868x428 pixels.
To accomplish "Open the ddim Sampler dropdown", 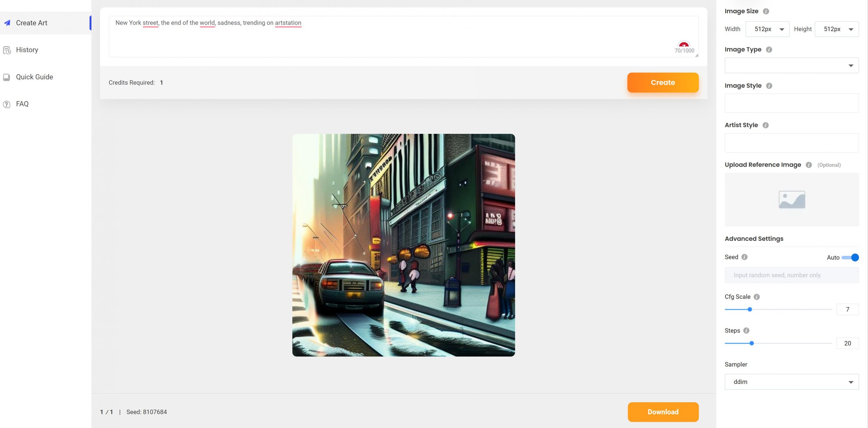I will [x=791, y=382].
